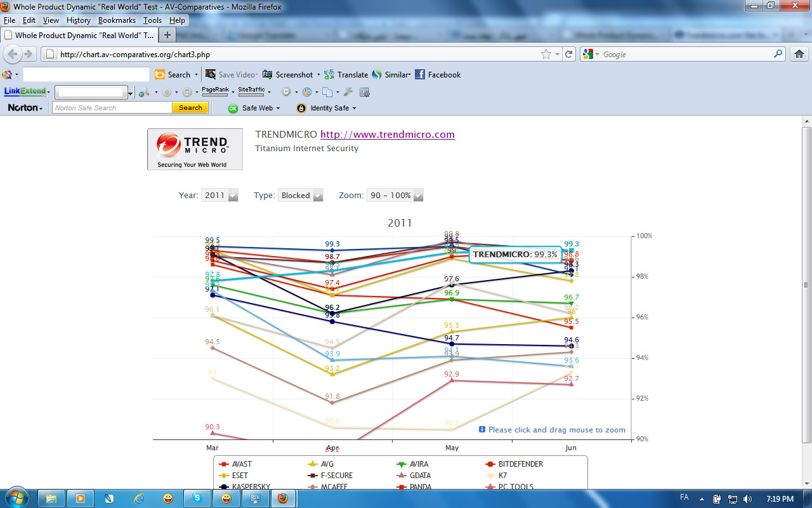Toggle F-SECURE series in chart legend

[x=330, y=476]
